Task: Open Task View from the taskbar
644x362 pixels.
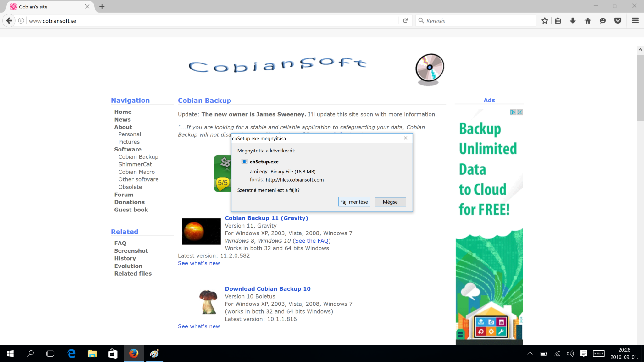Action: (x=50, y=353)
